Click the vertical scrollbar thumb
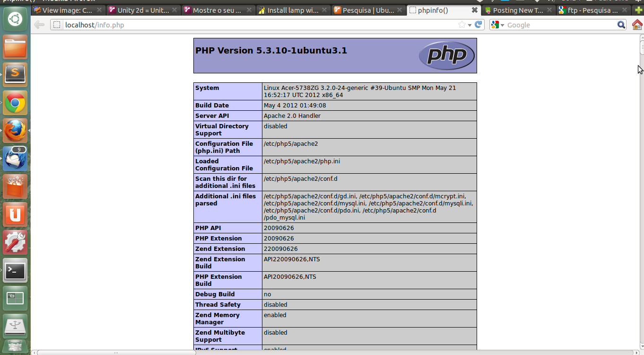Image resolution: width=644 pixels, height=355 pixels. coord(641,48)
